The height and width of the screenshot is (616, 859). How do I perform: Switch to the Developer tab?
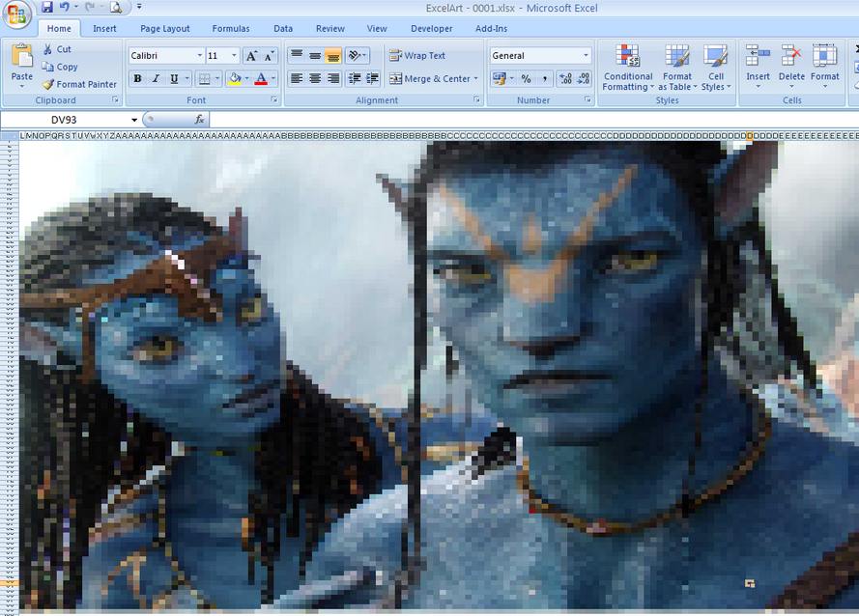[431, 28]
